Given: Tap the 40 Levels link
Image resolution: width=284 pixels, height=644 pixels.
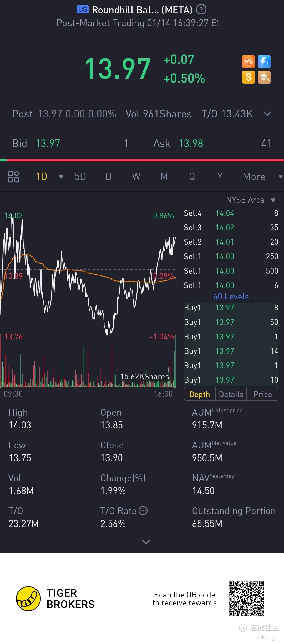Looking at the screenshot, I should pos(231,297).
